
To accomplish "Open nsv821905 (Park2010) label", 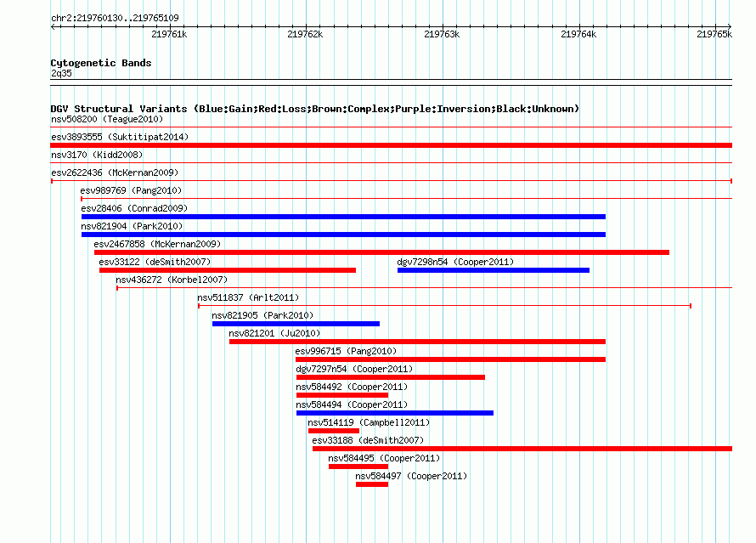I will (x=262, y=315).
